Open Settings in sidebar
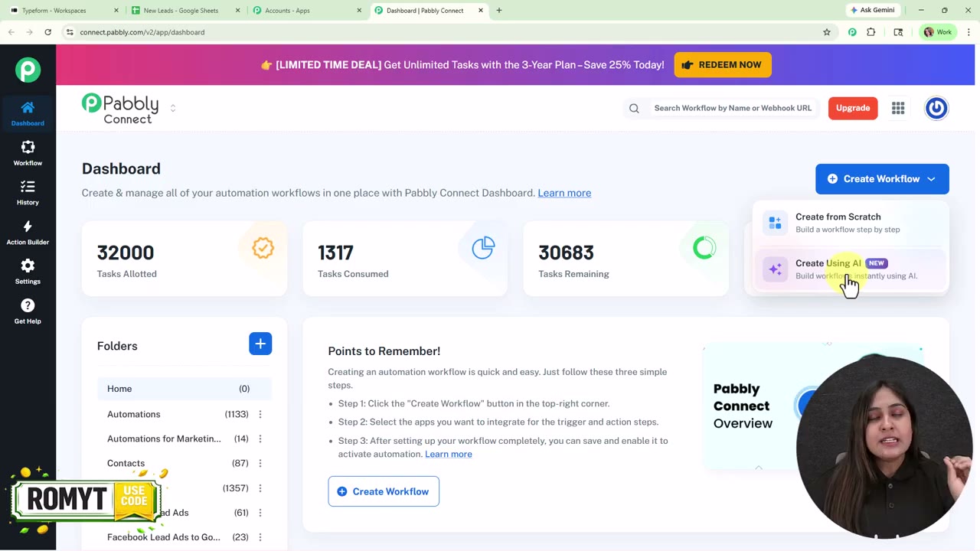 pyautogui.click(x=28, y=271)
